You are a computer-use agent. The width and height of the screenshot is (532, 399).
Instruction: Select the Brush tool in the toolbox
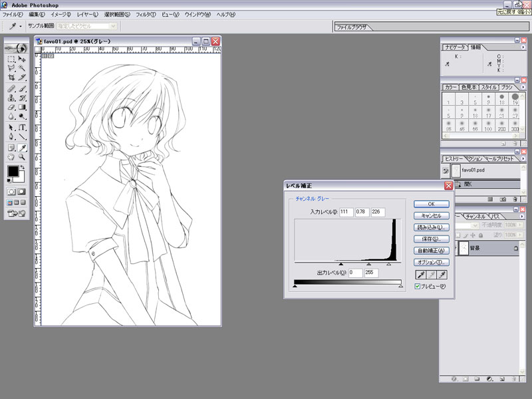coord(22,89)
